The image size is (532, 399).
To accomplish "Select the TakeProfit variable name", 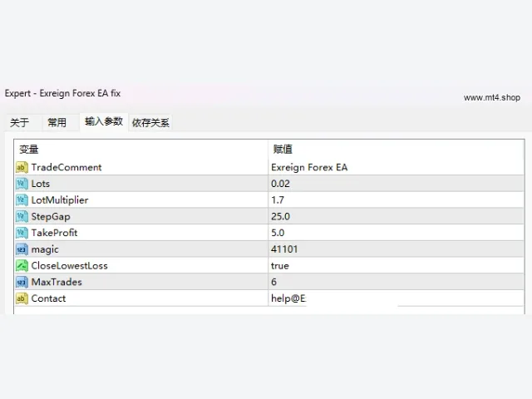I will pyautogui.click(x=54, y=233).
